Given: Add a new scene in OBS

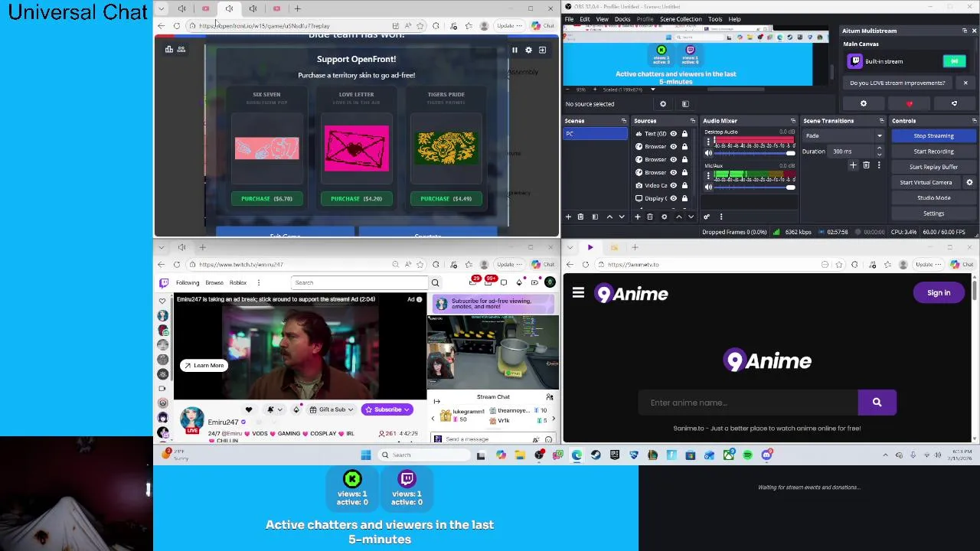Looking at the screenshot, I should click(568, 217).
